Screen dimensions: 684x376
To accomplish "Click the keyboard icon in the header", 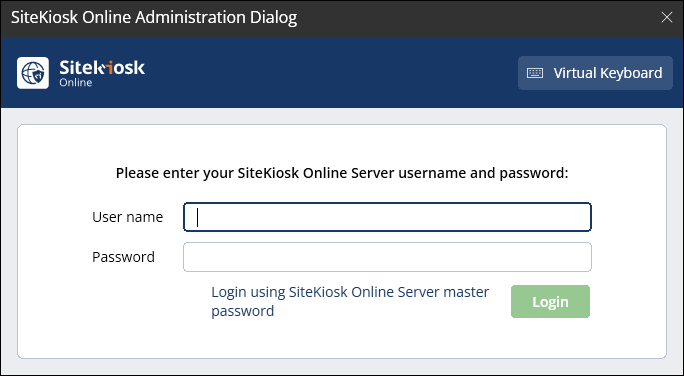I will coord(535,73).
